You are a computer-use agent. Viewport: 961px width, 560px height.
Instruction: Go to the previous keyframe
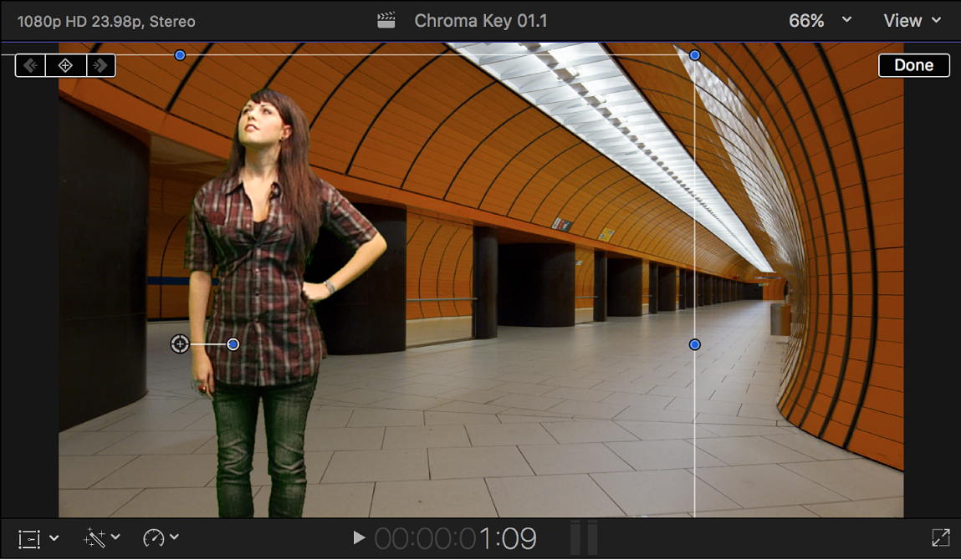29,64
